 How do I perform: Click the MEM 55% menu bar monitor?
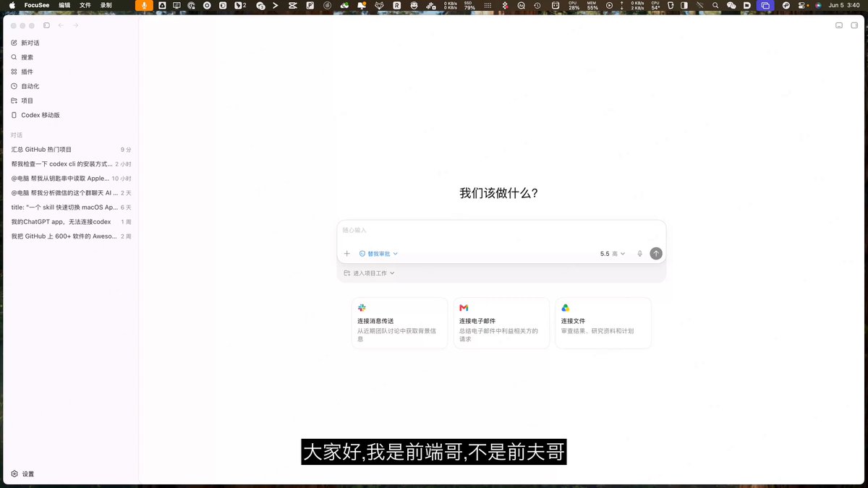[x=592, y=5]
